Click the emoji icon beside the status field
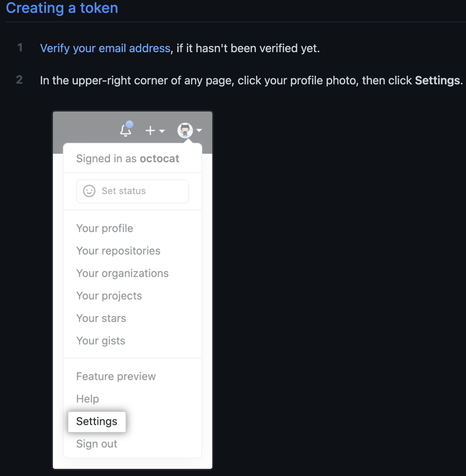 click(89, 191)
